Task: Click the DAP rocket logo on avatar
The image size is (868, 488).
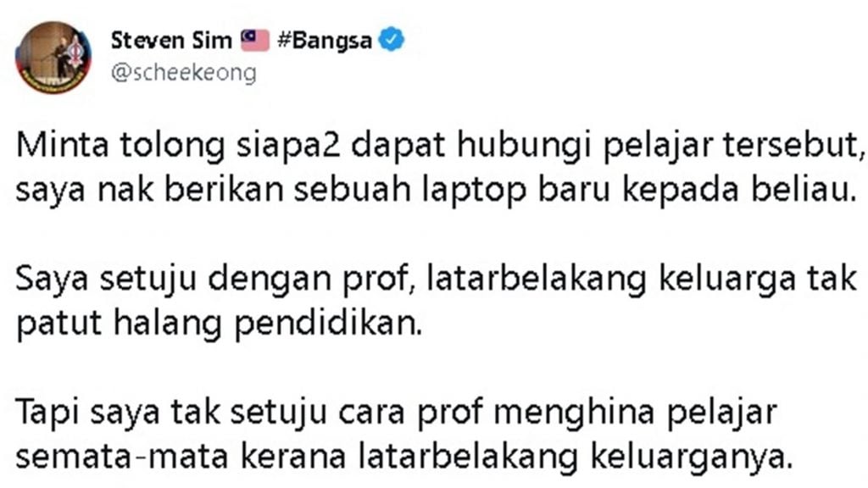Action: click(75, 54)
